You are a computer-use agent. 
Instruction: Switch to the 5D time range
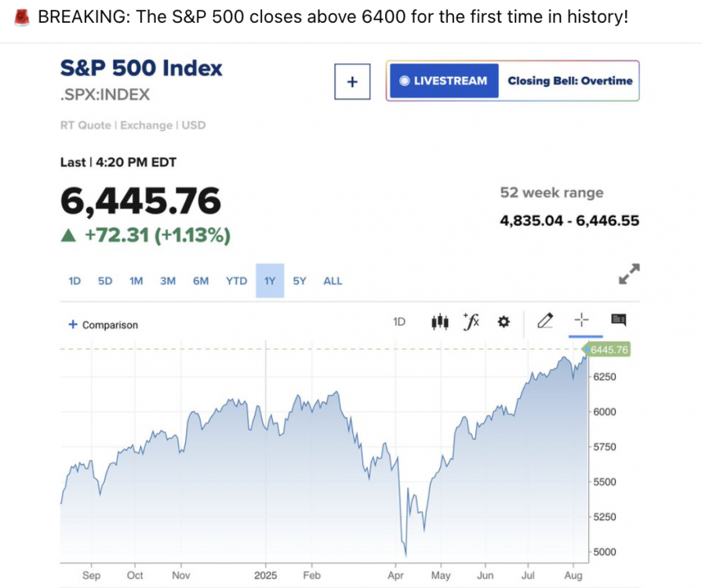pyautogui.click(x=105, y=281)
